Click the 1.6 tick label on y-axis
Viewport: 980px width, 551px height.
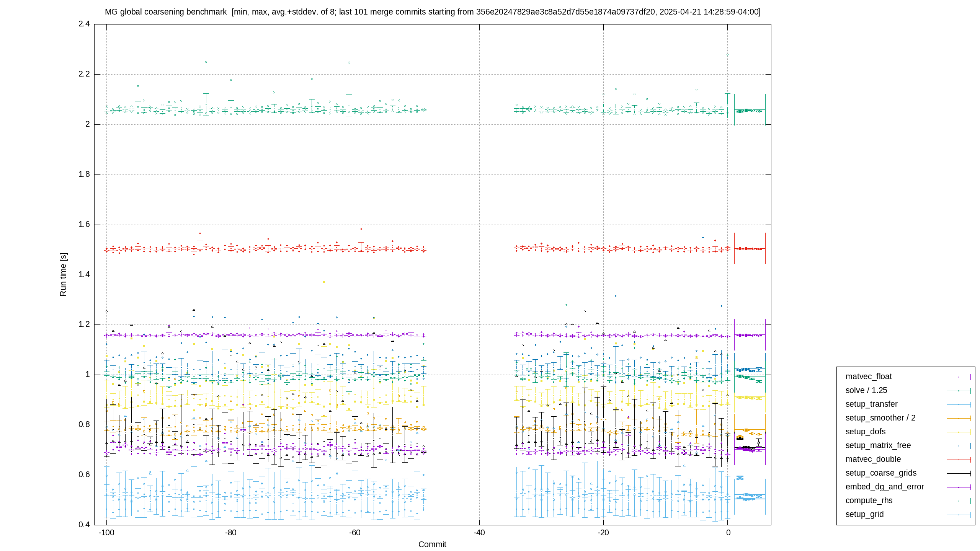click(x=84, y=224)
